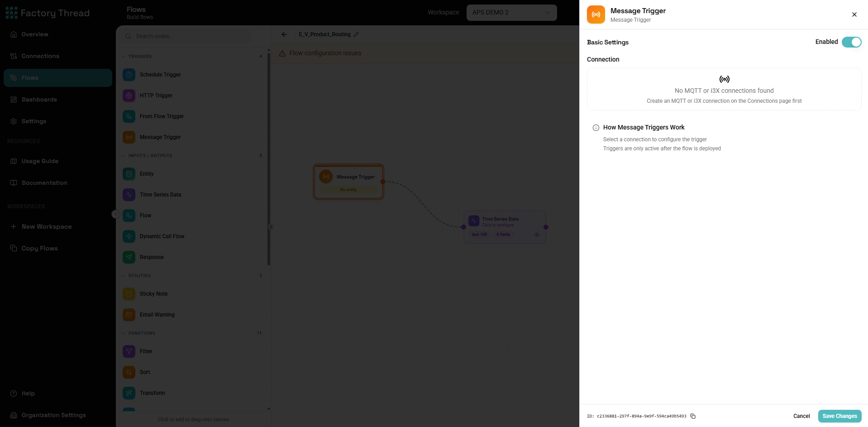Click 'No MQTT or i3X connections found' text
This screenshot has height=427, width=868.
click(x=724, y=91)
